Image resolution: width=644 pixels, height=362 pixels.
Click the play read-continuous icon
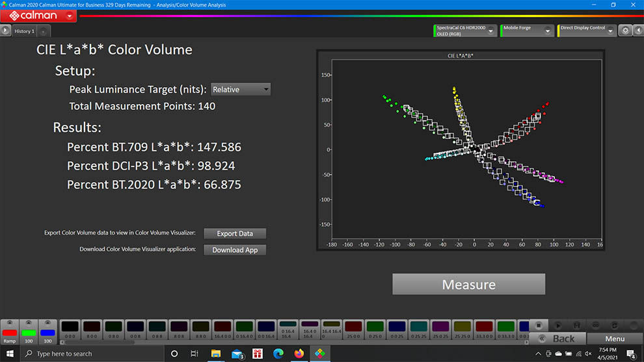(x=557, y=326)
